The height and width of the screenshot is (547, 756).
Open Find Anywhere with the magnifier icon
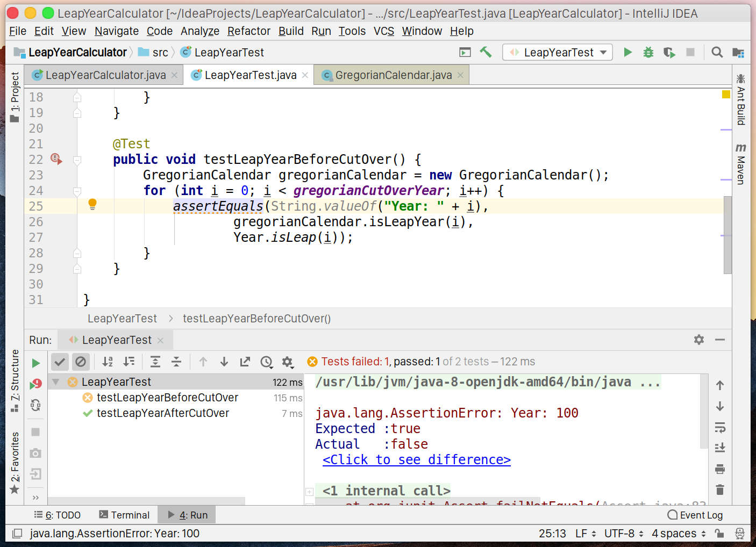point(717,52)
